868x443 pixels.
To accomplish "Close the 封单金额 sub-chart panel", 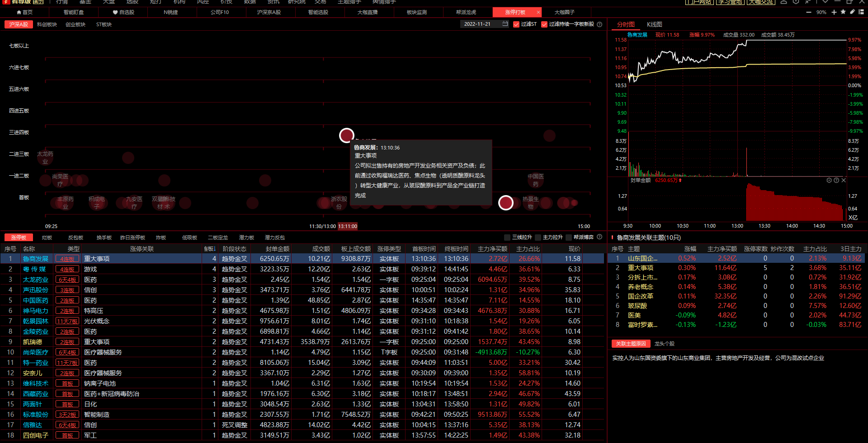I will (844, 180).
